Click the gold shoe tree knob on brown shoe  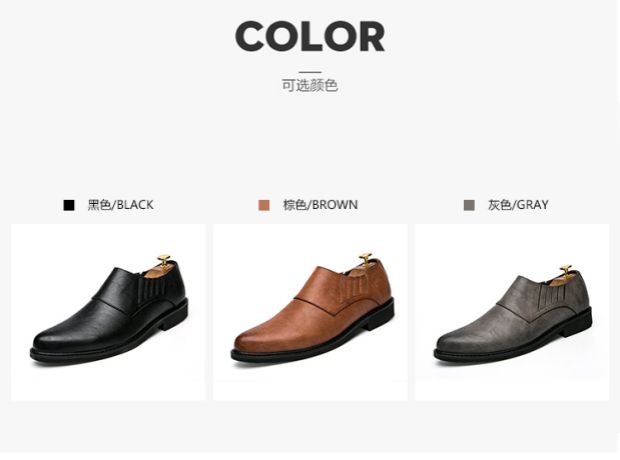(366, 258)
